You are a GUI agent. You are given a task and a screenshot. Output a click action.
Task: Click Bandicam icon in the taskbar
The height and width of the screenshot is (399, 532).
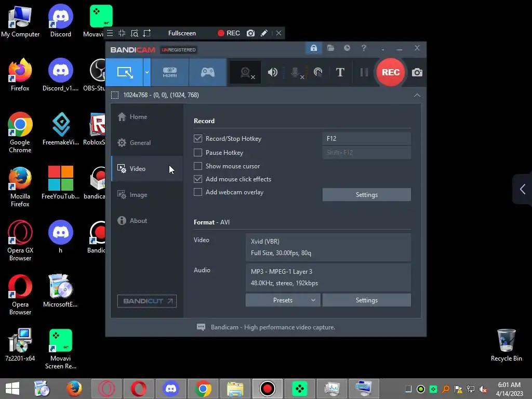tap(267, 389)
